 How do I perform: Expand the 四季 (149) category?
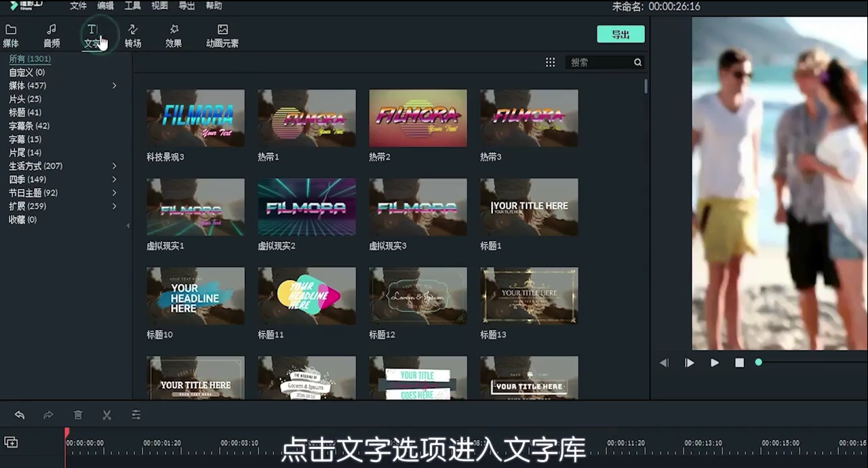click(114, 179)
